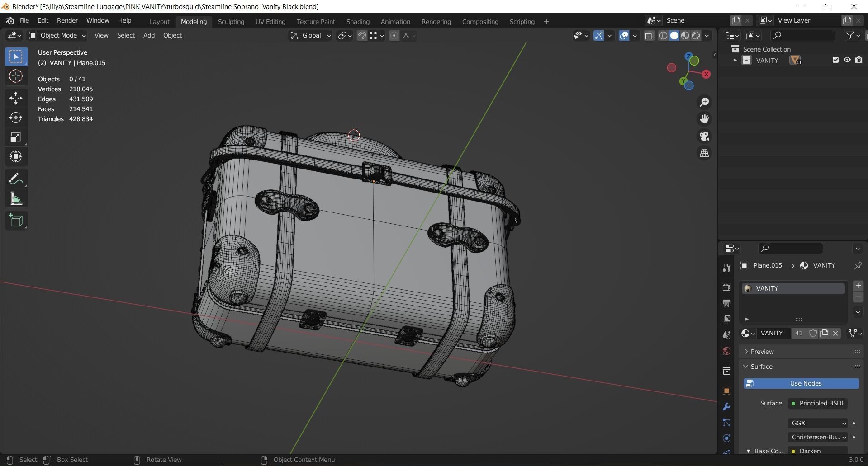
Task: Switch to material preview shading
Action: click(x=685, y=35)
